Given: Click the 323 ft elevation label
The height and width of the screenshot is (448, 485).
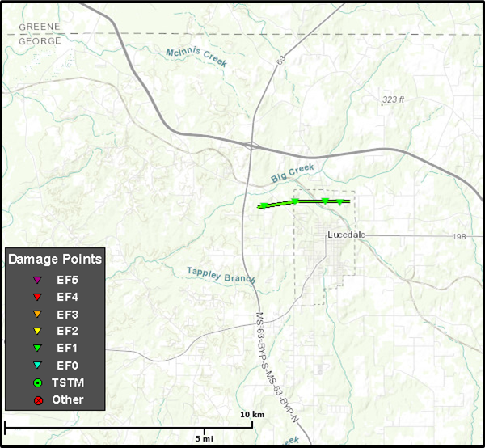Looking at the screenshot, I should coord(393,99).
